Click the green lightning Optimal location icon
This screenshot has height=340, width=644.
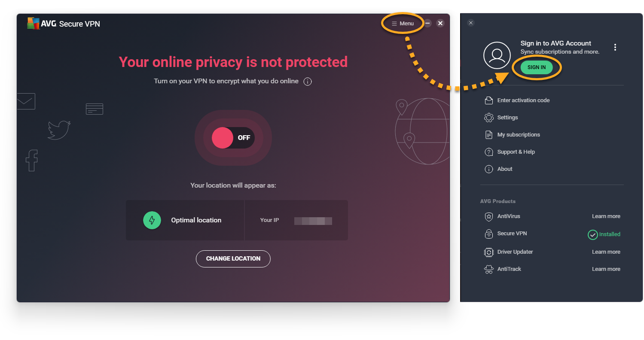tap(152, 220)
